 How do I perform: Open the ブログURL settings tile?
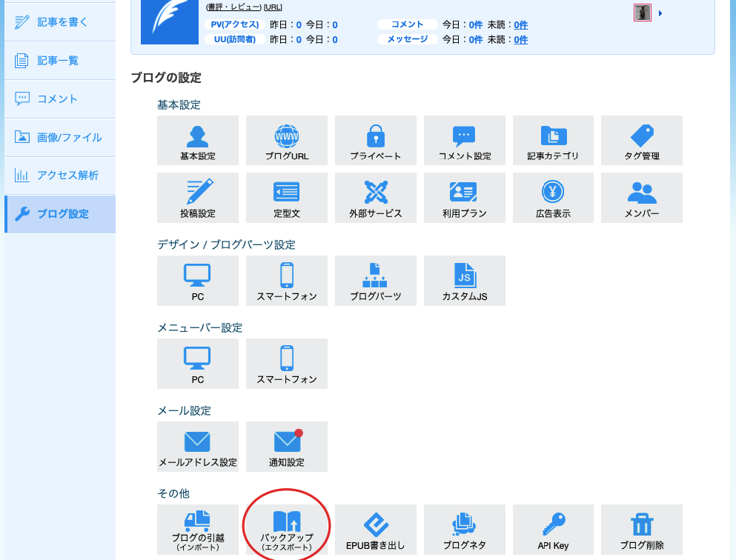point(287,140)
